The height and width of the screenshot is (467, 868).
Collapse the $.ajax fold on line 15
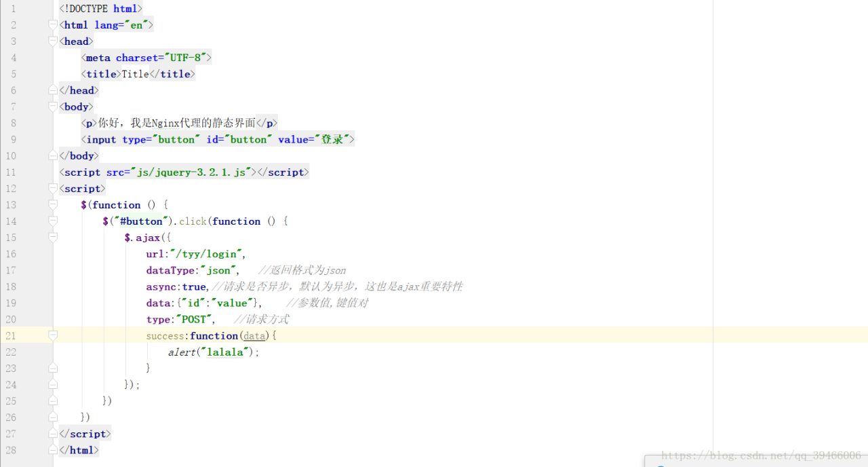(53, 238)
